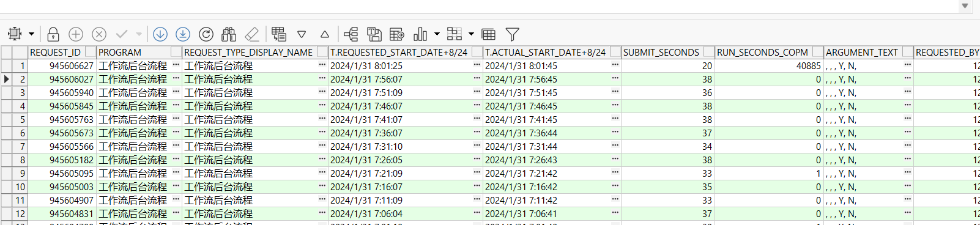Click the refresh query circular arrow

pos(206,34)
